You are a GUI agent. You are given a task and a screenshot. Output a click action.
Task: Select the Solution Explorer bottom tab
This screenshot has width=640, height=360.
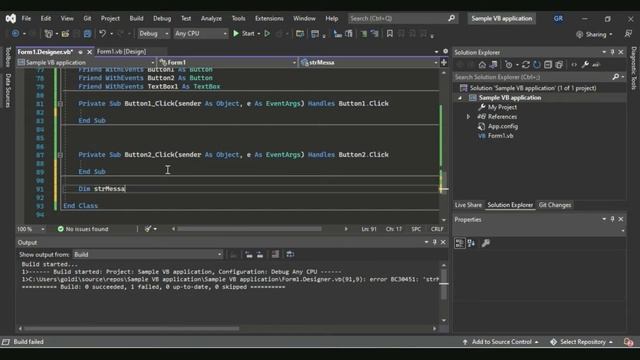pos(510,205)
